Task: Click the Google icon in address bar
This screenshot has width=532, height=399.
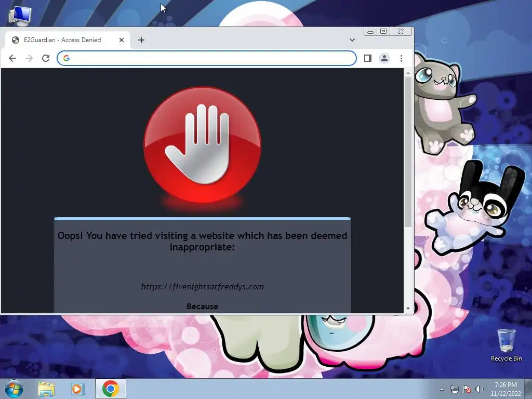Action: 66,58
